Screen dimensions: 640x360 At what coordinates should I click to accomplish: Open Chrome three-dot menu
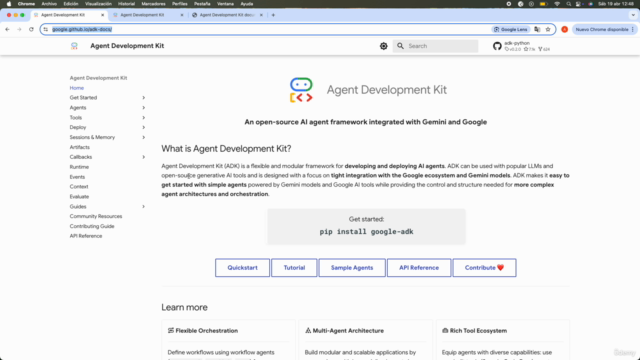[633, 29]
